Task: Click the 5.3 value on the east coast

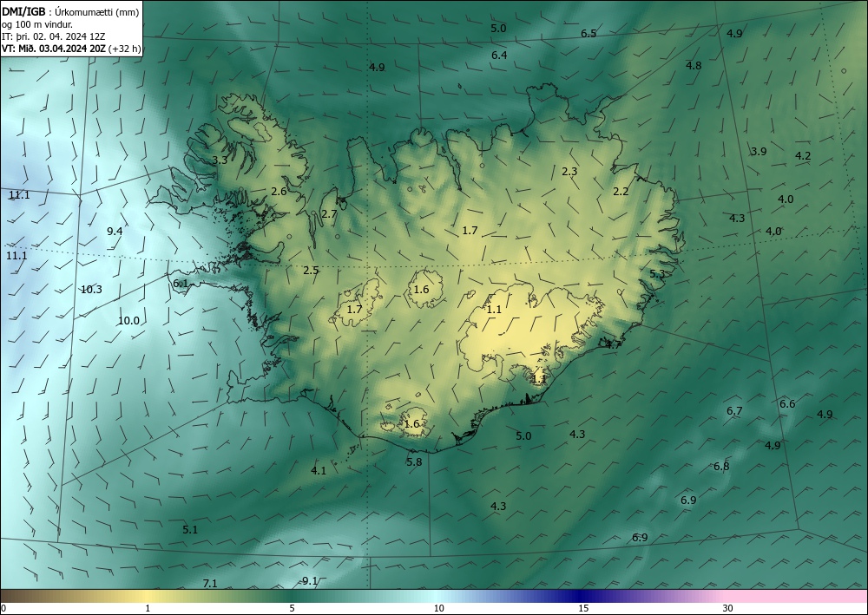Action: (x=657, y=274)
